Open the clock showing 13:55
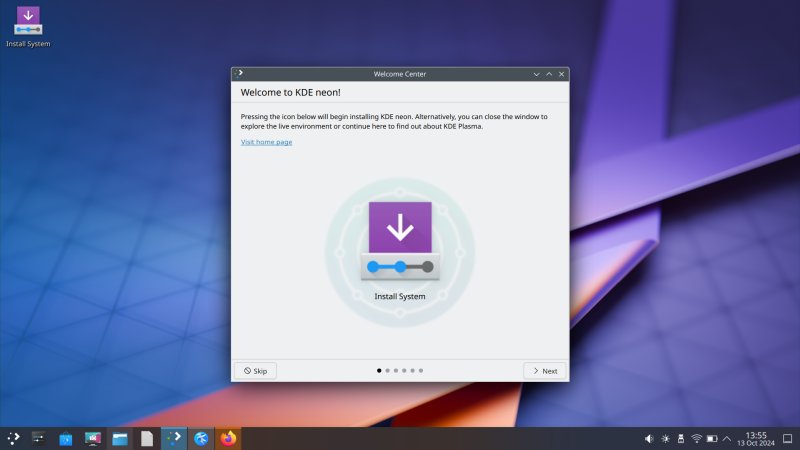Viewport: 800px width, 450px height. 756,439
